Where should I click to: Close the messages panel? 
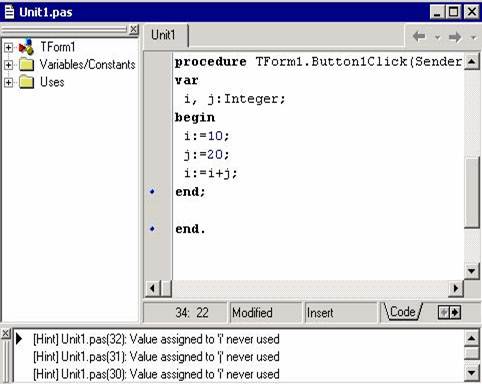pos(6,333)
